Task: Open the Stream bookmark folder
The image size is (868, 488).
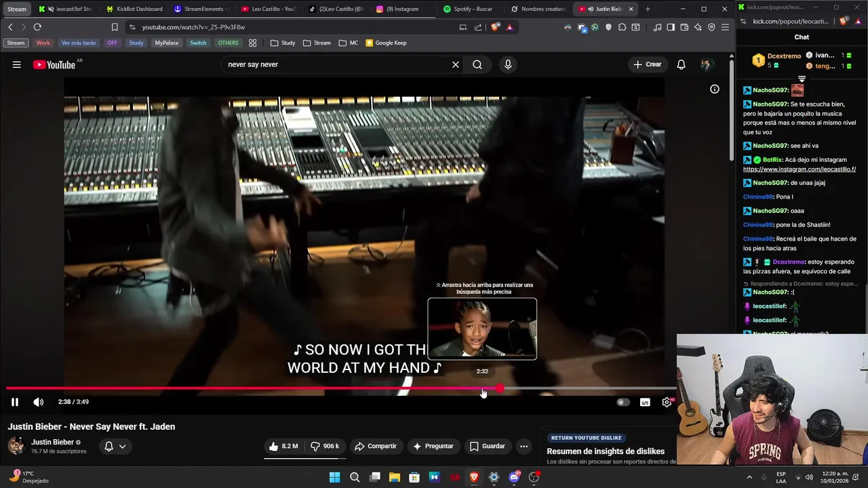Action: point(317,43)
